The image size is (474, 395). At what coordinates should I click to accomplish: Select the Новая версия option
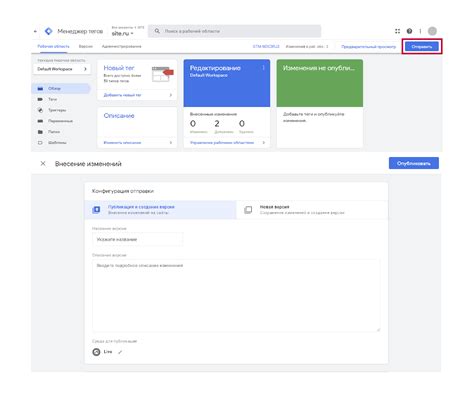coord(312,210)
